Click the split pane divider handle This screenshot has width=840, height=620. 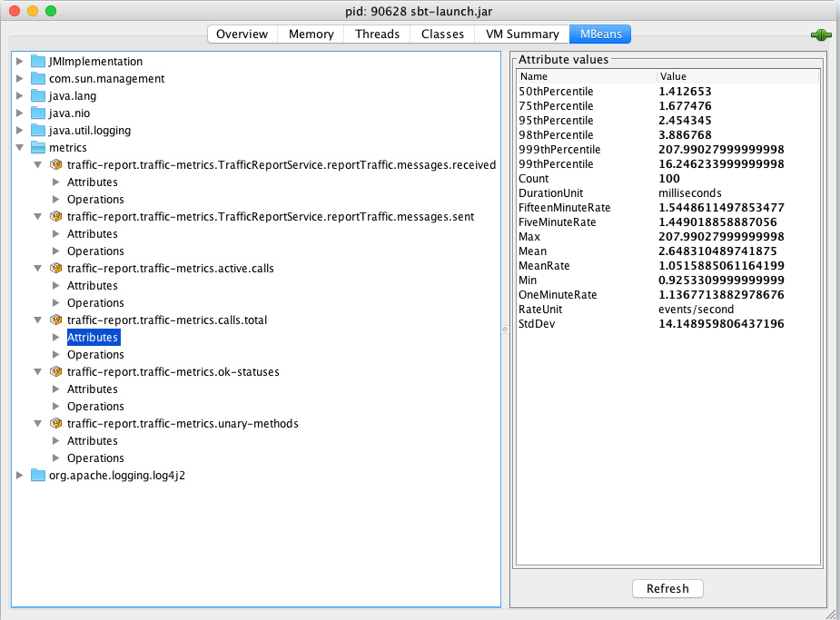505,330
